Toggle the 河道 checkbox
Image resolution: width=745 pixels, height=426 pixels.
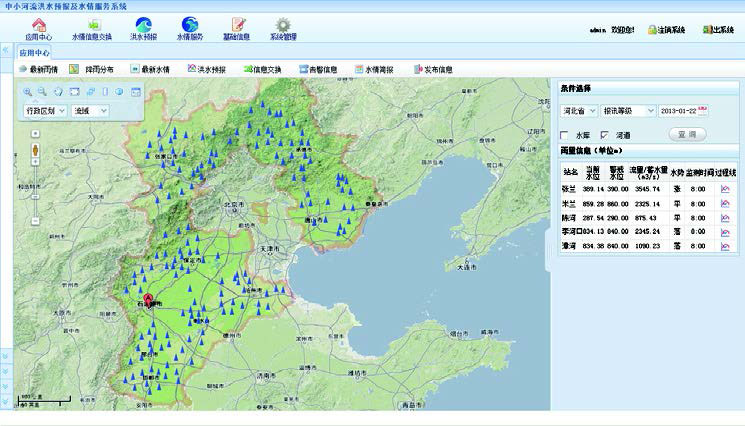pyautogui.click(x=603, y=134)
